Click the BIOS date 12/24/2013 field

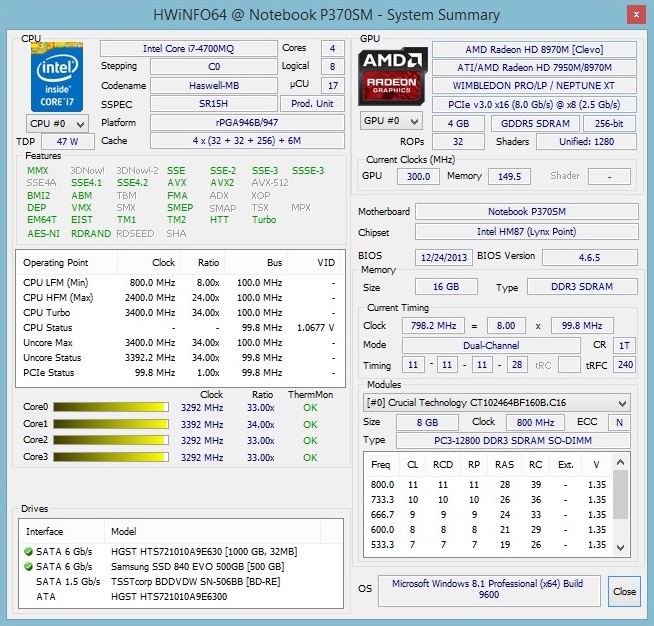[x=444, y=257]
